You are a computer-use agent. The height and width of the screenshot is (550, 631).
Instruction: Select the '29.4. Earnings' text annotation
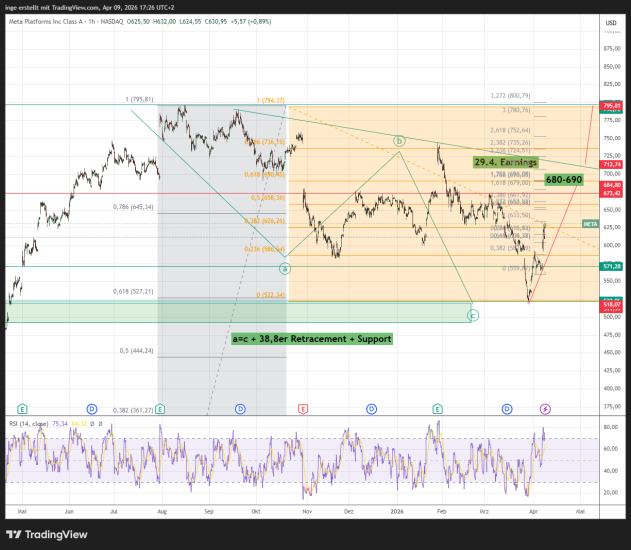tap(505, 162)
